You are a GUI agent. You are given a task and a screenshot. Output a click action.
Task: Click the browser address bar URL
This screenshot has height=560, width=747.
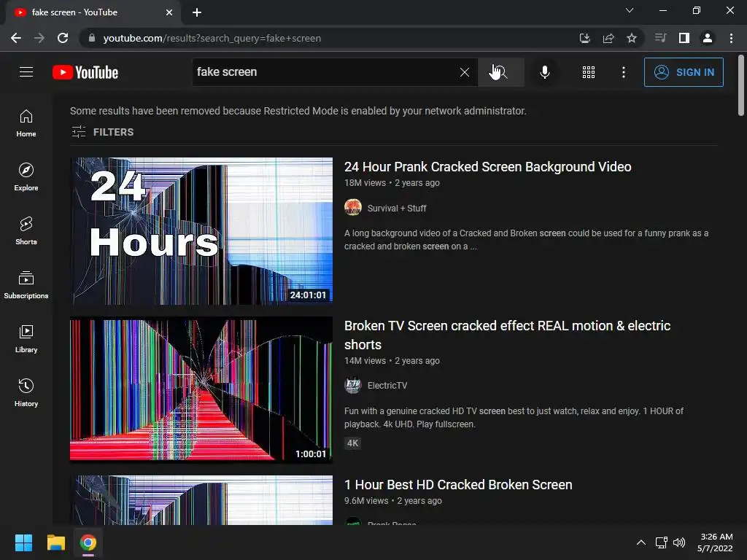pos(212,38)
